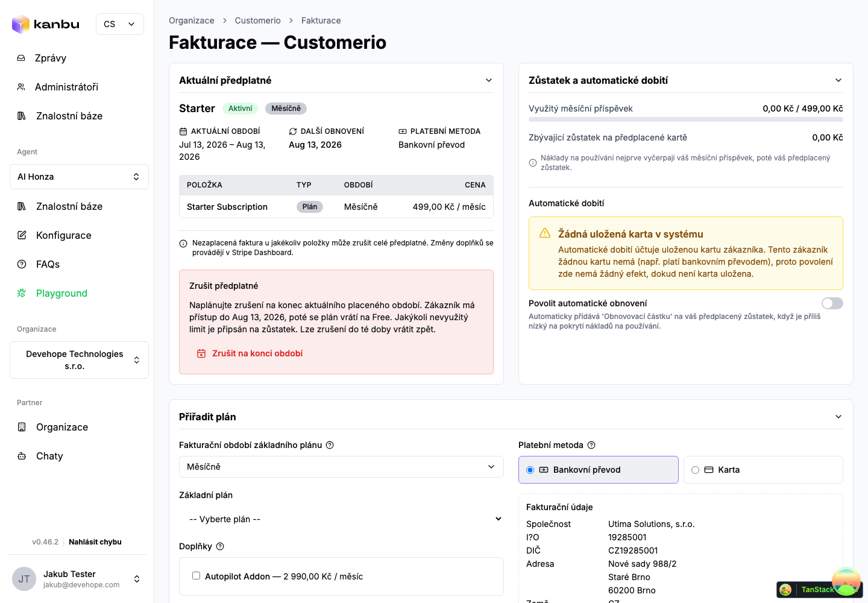The image size is (868, 603).
Task: Check the Autopilot Addon checkbox
Action: [196, 576]
